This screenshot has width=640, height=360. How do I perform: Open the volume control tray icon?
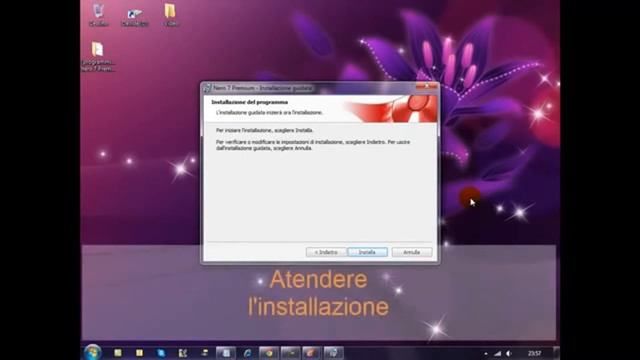coord(509,353)
